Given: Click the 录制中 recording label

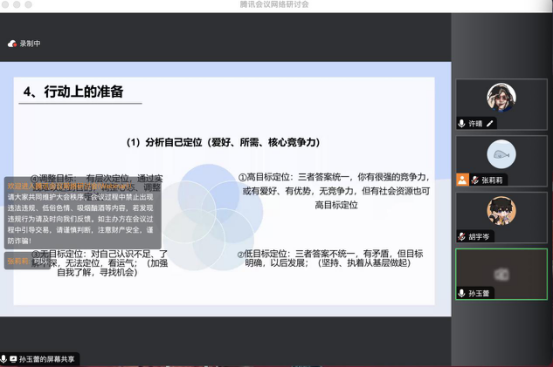Looking at the screenshot, I should point(30,44).
